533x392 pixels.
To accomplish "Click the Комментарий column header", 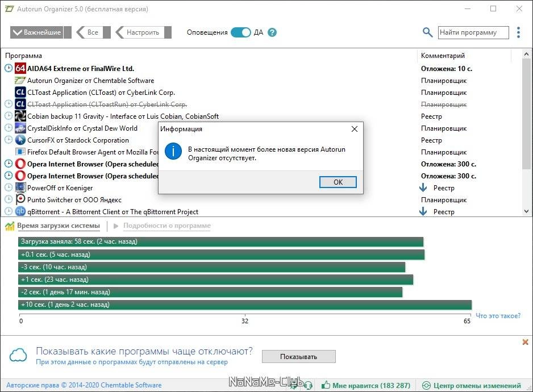I will tap(443, 56).
